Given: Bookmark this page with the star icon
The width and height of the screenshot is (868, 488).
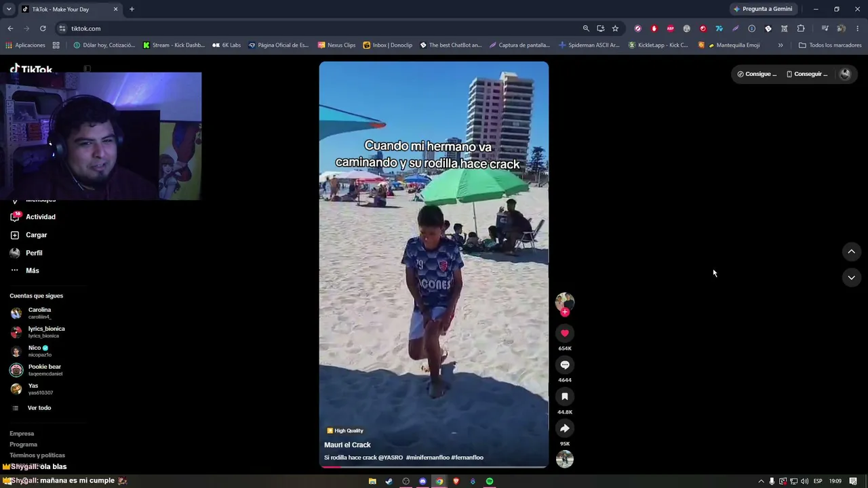Looking at the screenshot, I should pos(615,28).
